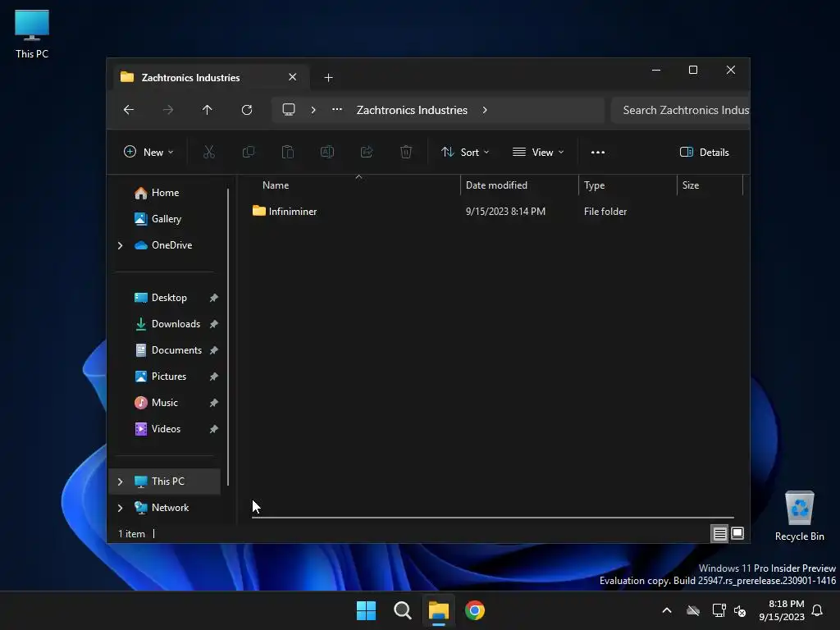Open the Windows Start menu
The image size is (840, 630).
click(x=367, y=610)
